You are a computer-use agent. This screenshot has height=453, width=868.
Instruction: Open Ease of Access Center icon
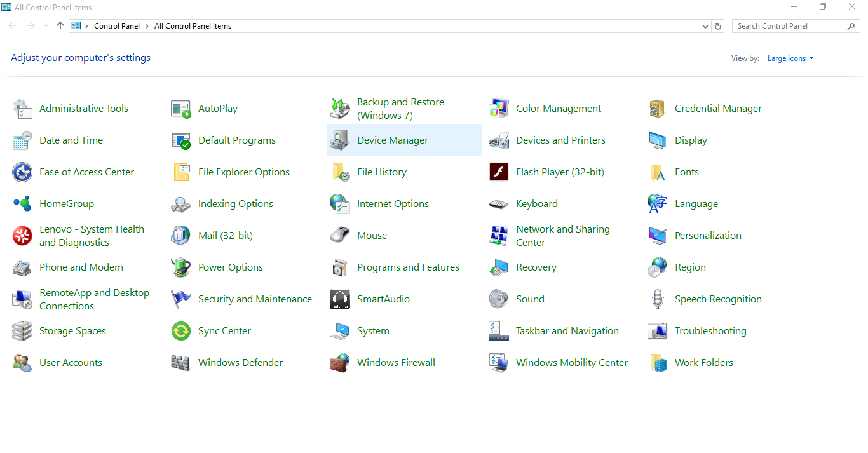22,172
